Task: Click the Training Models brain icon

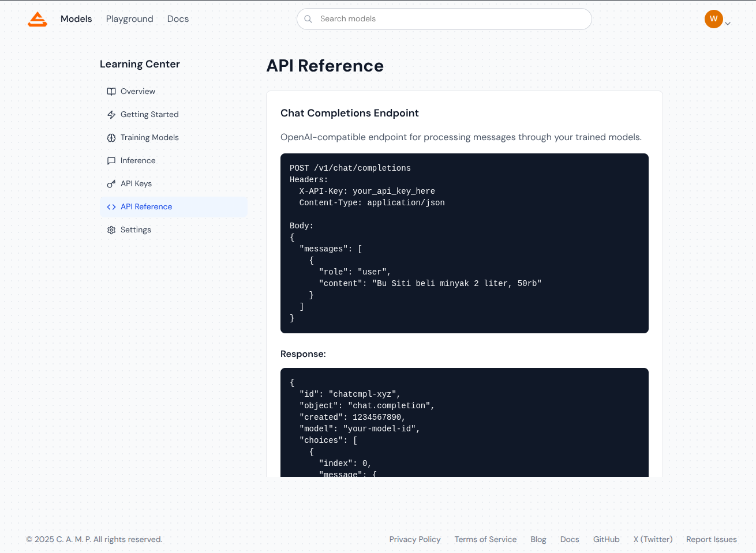Action: click(111, 137)
